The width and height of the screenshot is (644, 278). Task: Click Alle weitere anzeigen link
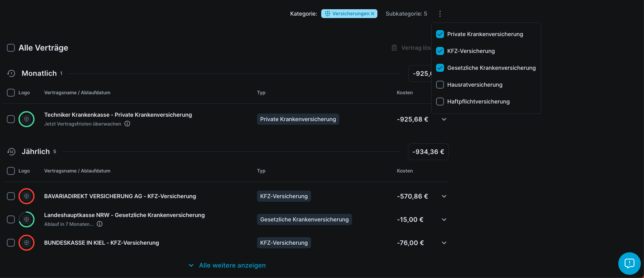[x=232, y=265]
